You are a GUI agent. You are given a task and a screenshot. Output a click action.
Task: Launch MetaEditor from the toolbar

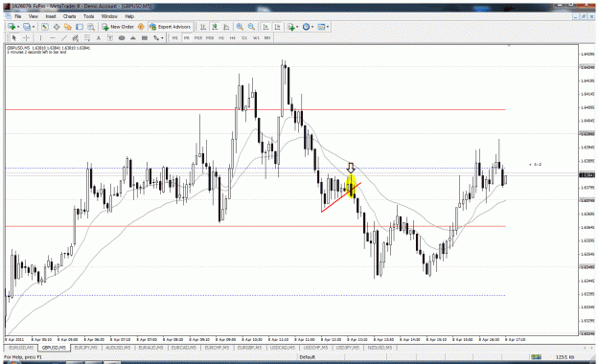pos(141,27)
